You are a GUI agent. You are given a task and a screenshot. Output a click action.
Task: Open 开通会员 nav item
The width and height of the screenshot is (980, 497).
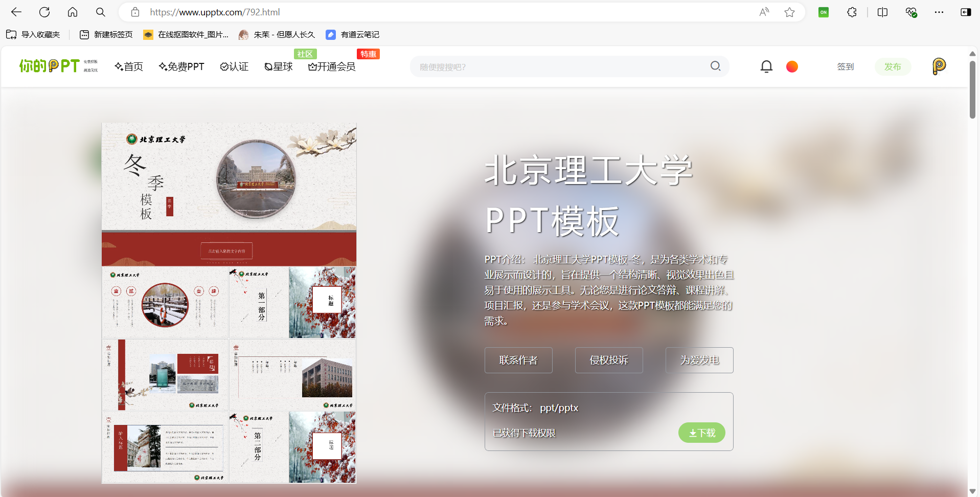[x=332, y=66]
